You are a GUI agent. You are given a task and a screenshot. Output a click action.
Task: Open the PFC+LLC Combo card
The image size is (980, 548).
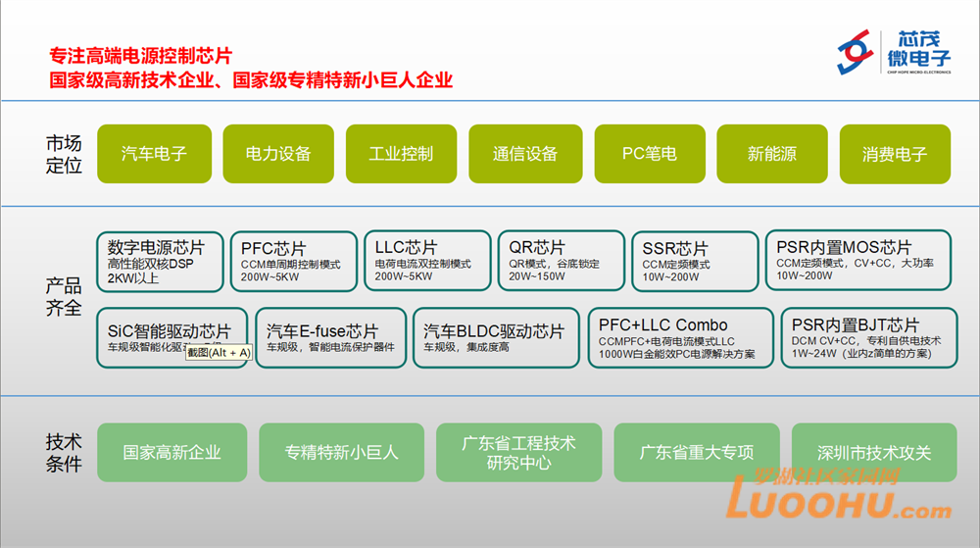679,338
